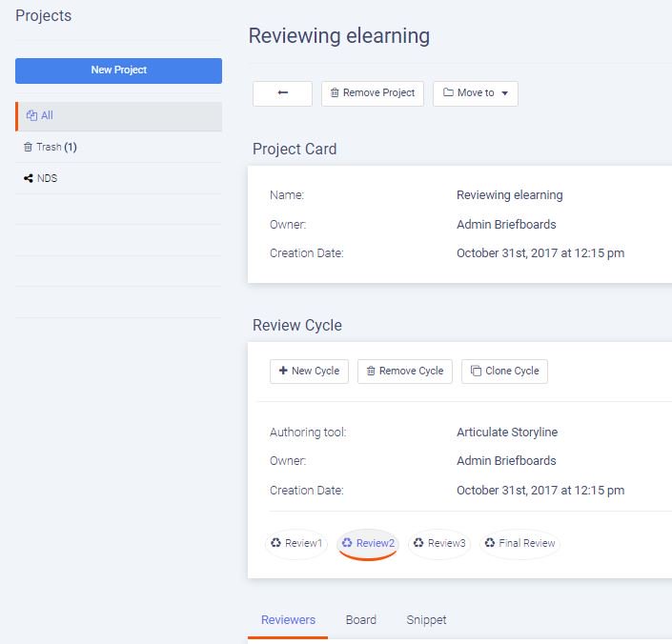Open the NDS shared folder
This screenshot has width=672, height=644.
[x=118, y=178]
